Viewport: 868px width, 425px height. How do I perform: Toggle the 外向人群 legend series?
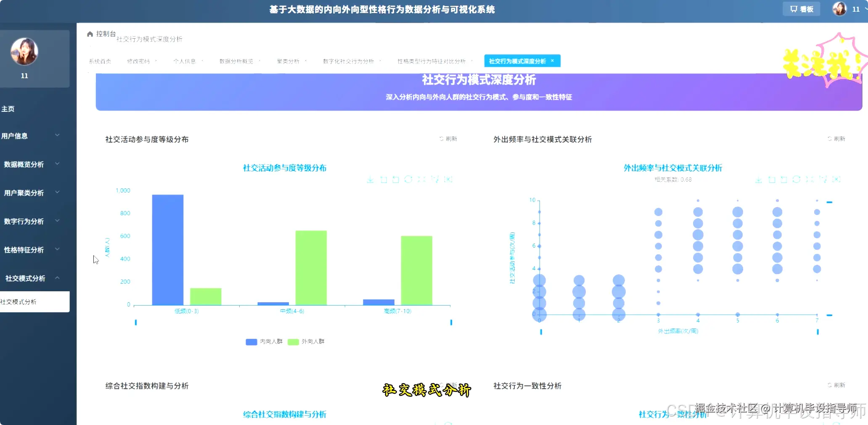point(306,342)
